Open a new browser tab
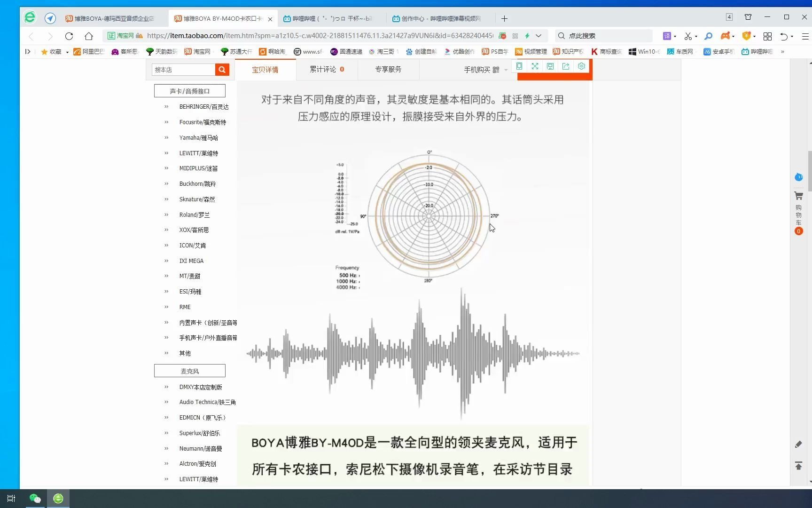The height and width of the screenshot is (508, 812). pyautogui.click(x=504, y=19)
